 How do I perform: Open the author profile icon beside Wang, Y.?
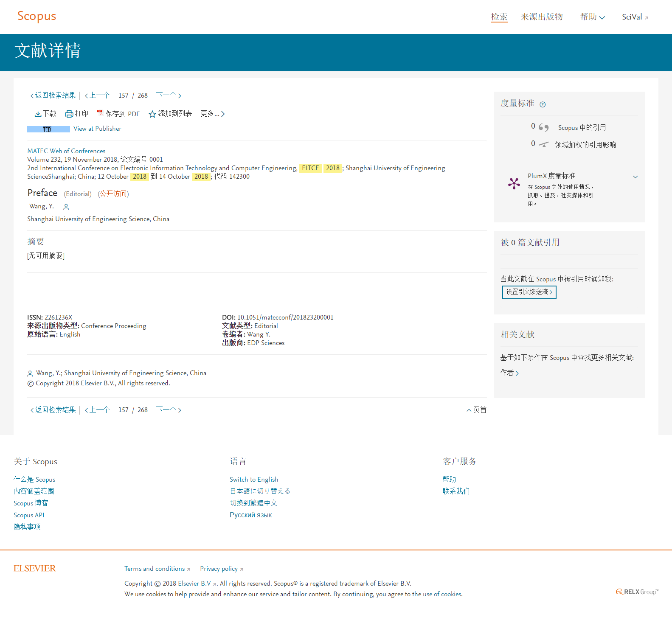point(66,207)
